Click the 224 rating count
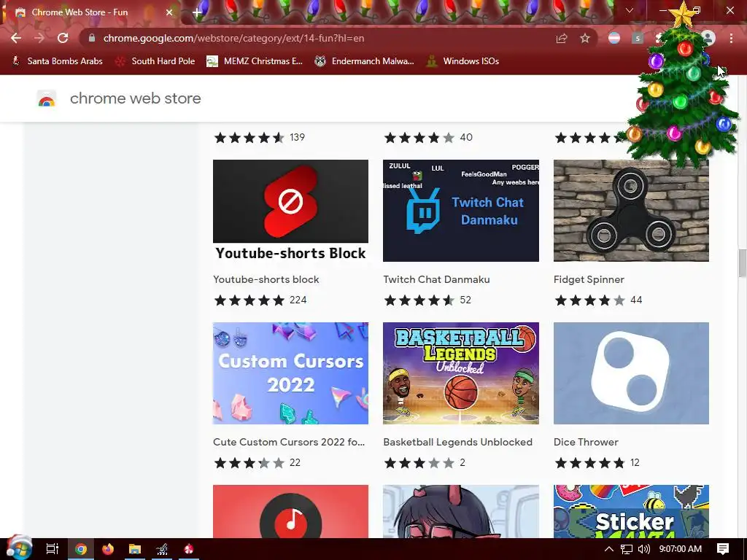 298,300
